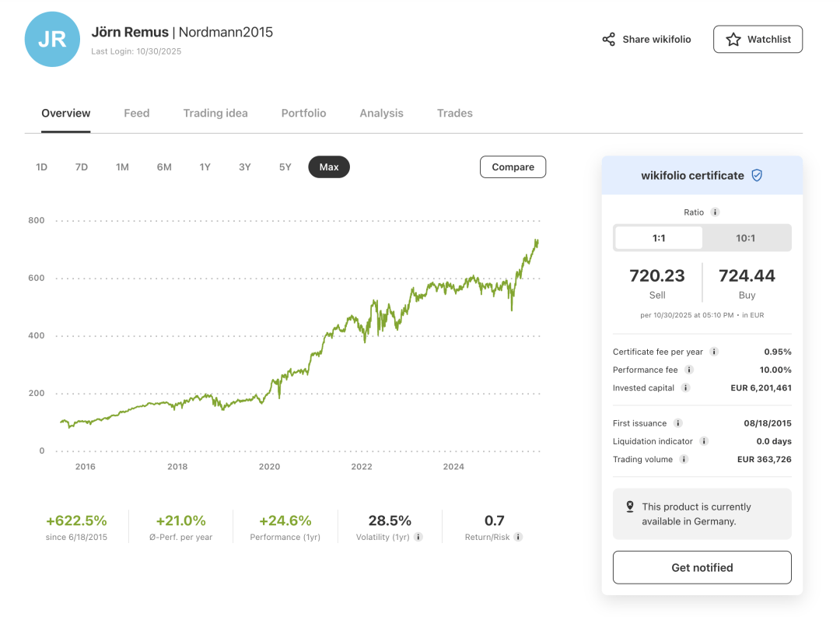This screenshot has height=617, width=840.
Task: Click info icon next to Ratio
Action: [x=715, y=212]
